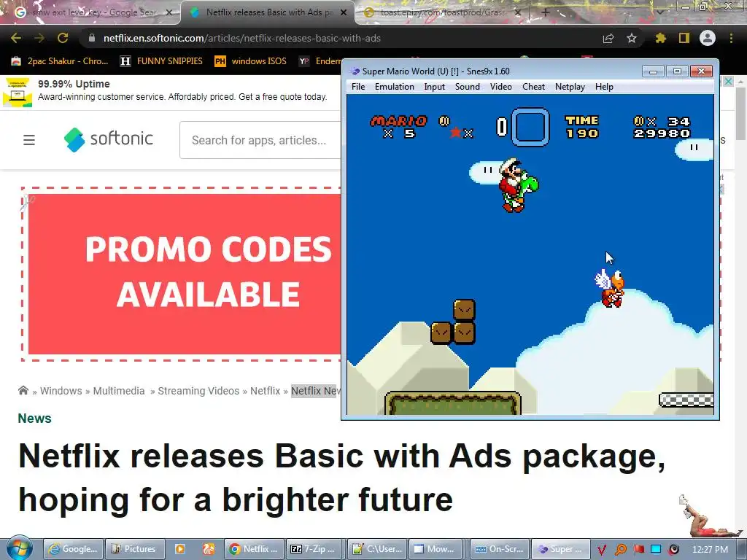This screenshot has width=747, height=560.
Task: Switch to Super Mario Snes9x taskbar item
Action: point(561,549)
